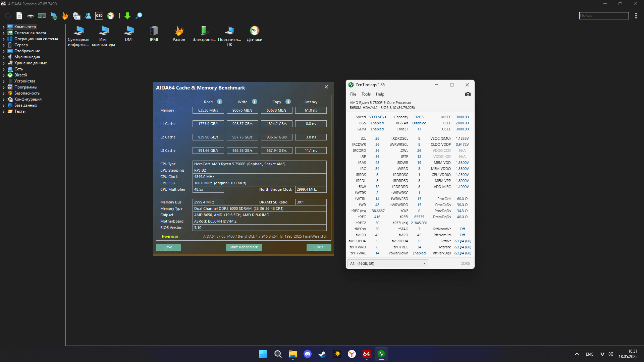Open File Explorer from the taskbar
This screenshot has width=644, height=362.
(x=293, y=354)
